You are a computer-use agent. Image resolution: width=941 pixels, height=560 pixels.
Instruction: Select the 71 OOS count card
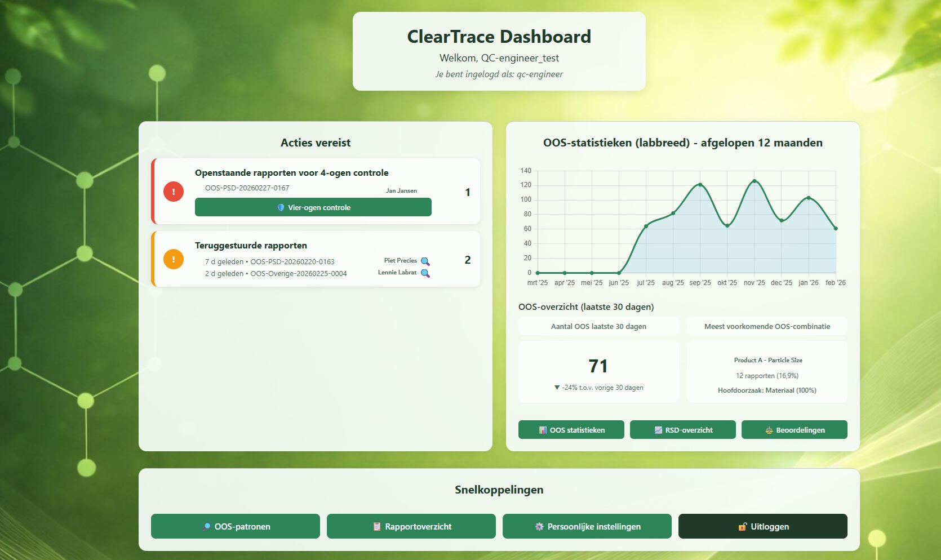[x=598, y=372]
